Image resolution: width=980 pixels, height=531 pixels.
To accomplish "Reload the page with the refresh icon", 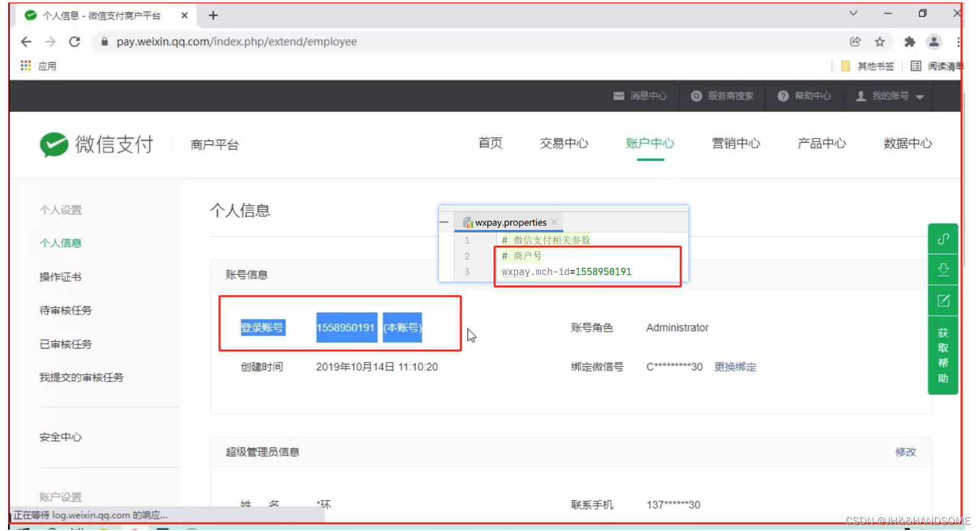I will tap(74, 41).
